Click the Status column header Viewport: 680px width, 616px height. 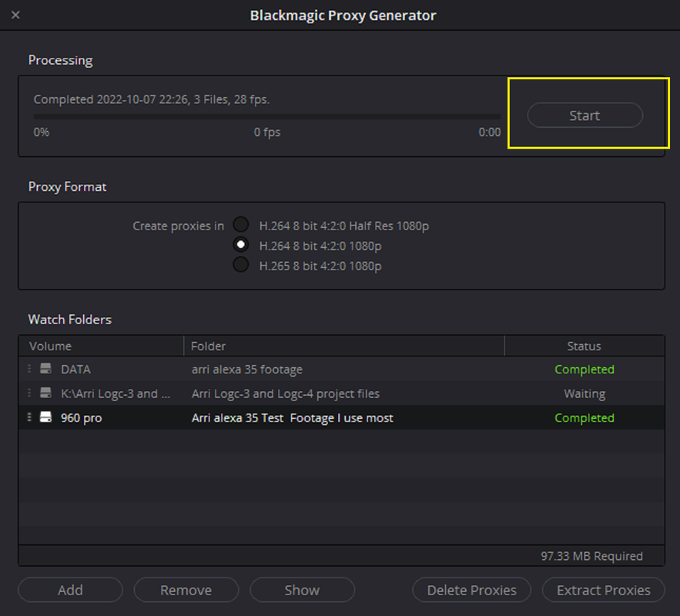[585, 346]
